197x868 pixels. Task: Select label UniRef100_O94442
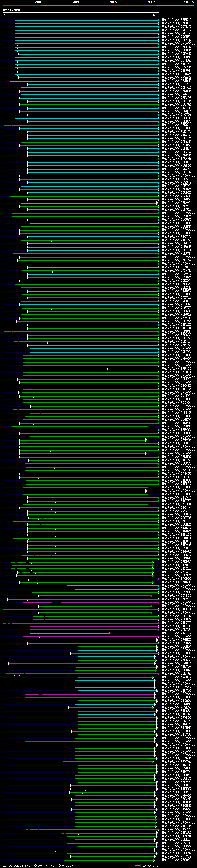point(176,94)
